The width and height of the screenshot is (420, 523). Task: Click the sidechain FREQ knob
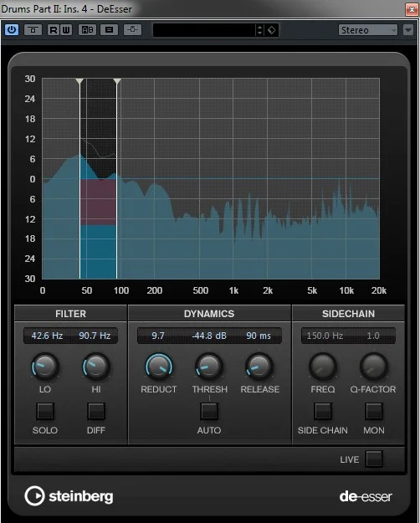coord(323,367)
